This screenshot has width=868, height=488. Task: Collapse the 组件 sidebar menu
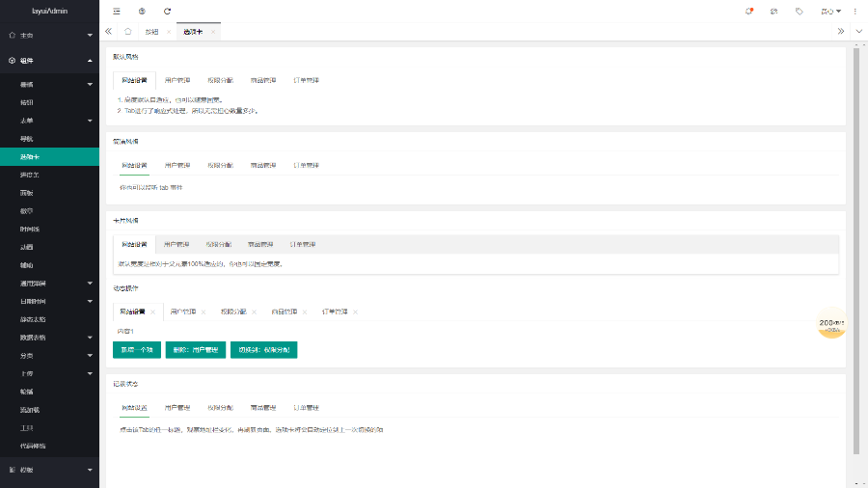[x=50, y=61]
